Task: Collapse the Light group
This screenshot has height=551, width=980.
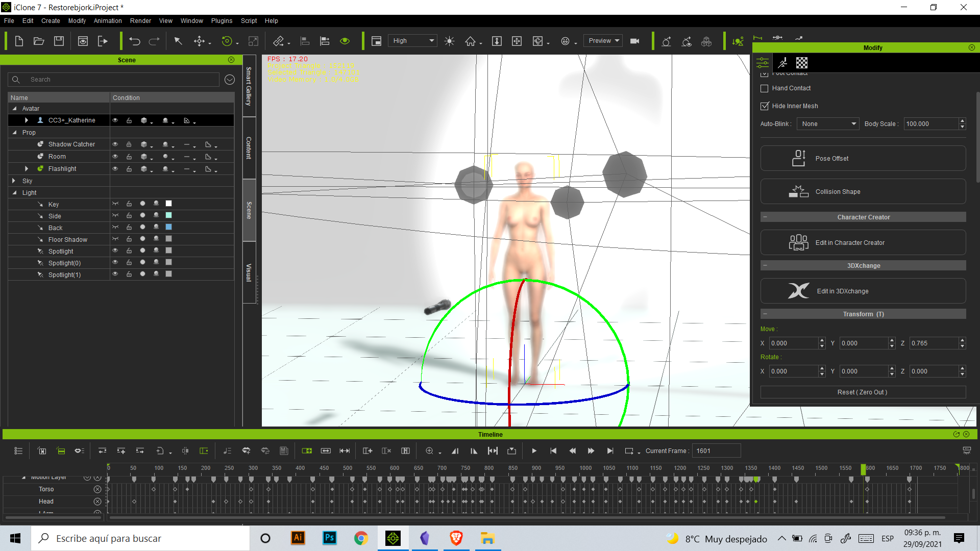Action: pyautogui.click(x=14, y=193)
